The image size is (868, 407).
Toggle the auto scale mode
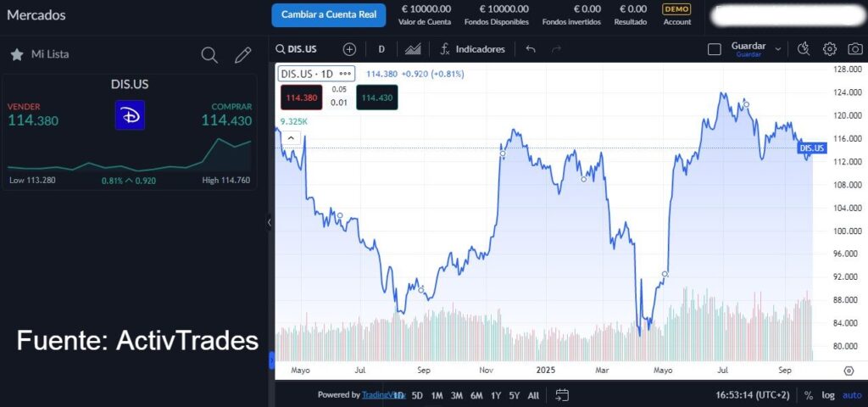click(x=852, y=395)
